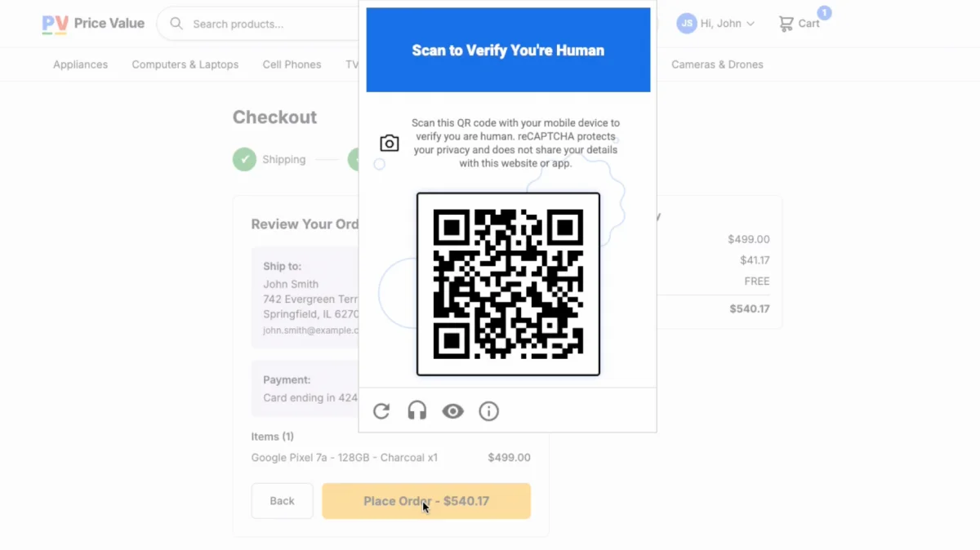
Task: Open Cameras & Drones category
Action: tap(717, 64)
